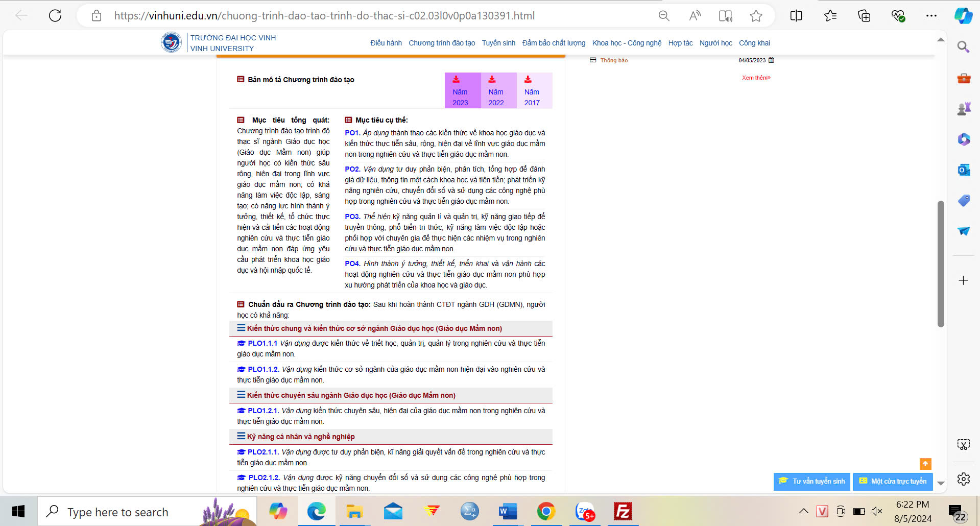Image resolution: width=980 pixels, height=526 pixels.
Task: Click the Thông báo link
Action: click(614, 60)
